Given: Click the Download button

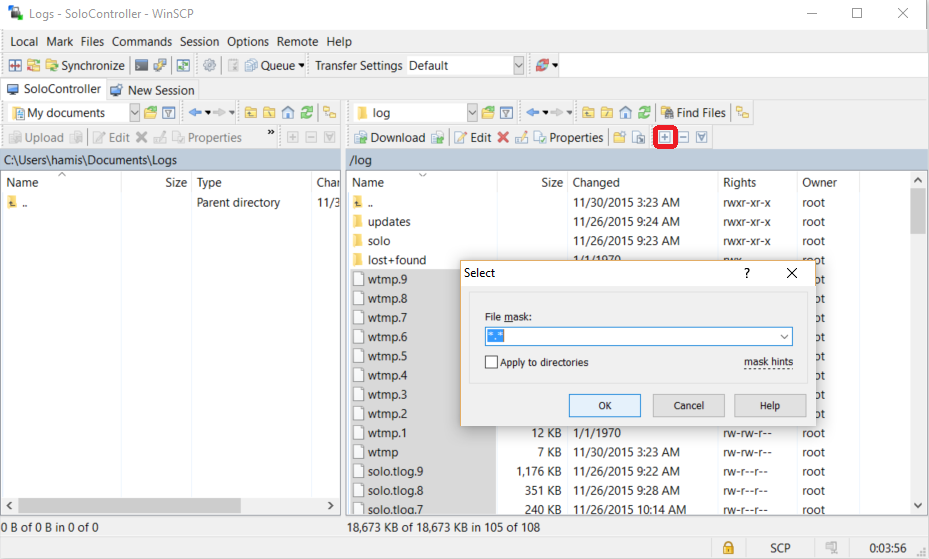Looking at the screenshot, I should (x=390, y=137).
